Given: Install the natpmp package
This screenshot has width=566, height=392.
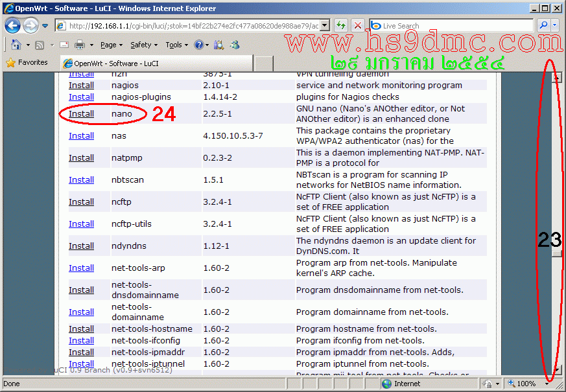Looking at the screenshot, I should (x=81, y=158).
